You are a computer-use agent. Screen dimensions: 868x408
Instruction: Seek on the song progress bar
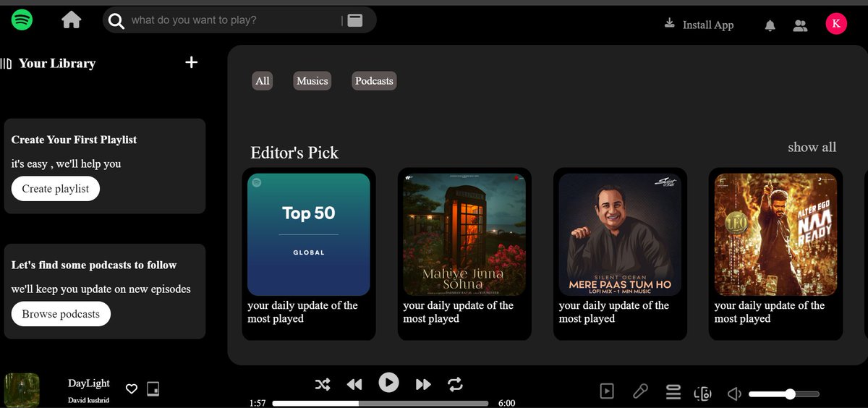[x=380, y=403]
